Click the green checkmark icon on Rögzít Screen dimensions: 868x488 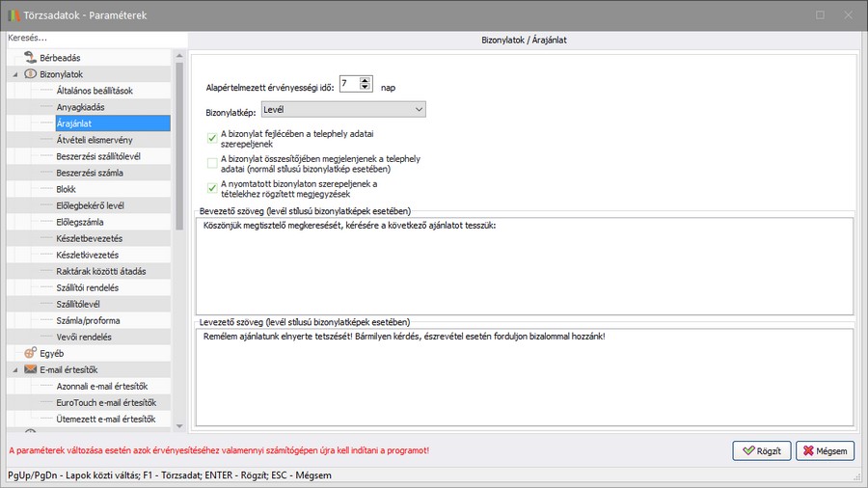coord(746,450)
